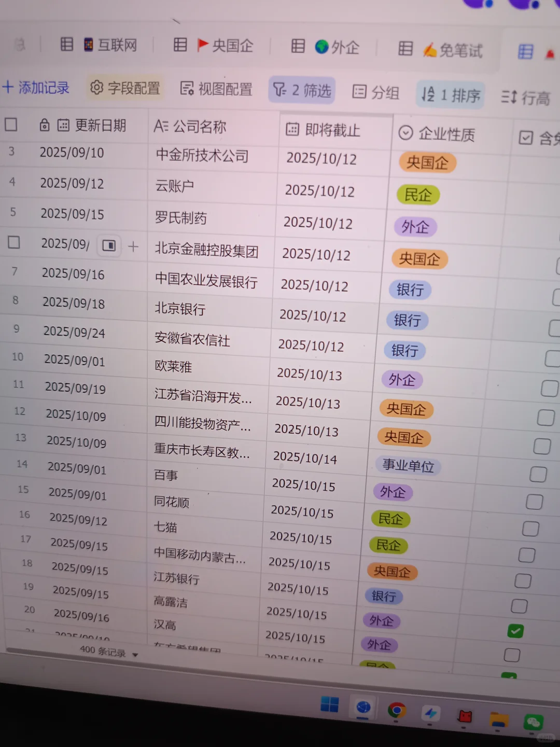560x747 pixels.
Task: Click update date 2025/09/24 cell
Action: (x=74, y=331)
